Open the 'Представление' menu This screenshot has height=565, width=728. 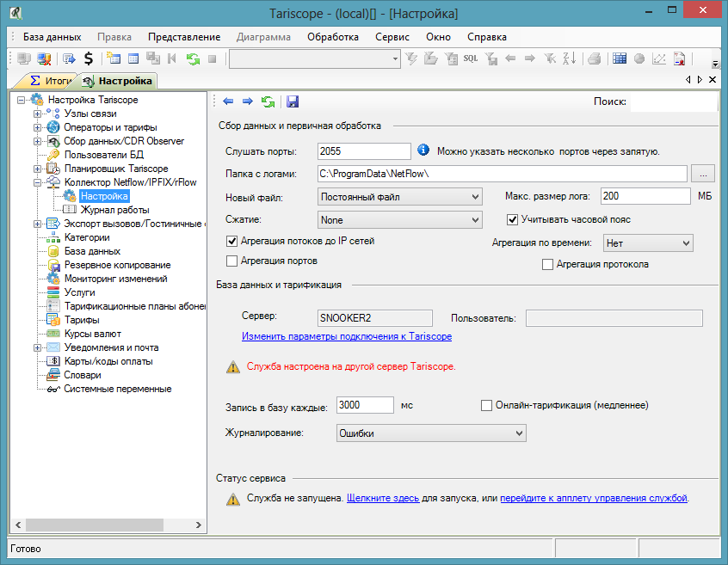pos(184,37)
